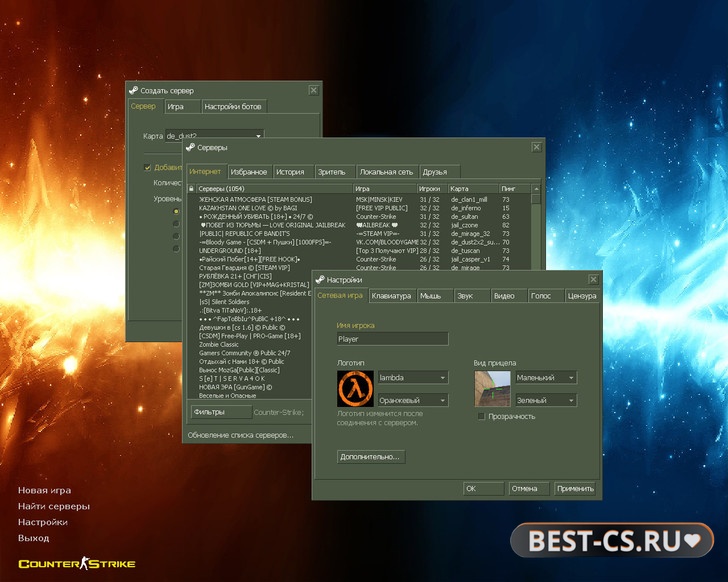728x582 pixels.
Task: Click the Steam icon in Настройки title bar
Action: pyautogui.click(x=320, y=279)
